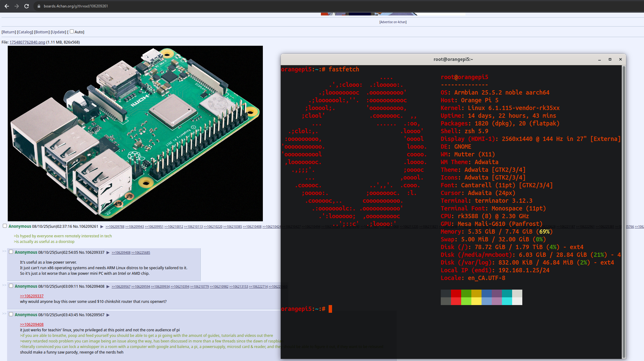Screen dimensions: 644x361
Task: Tick the checkbox for post No.106209408
Action: tap(11, 286)
